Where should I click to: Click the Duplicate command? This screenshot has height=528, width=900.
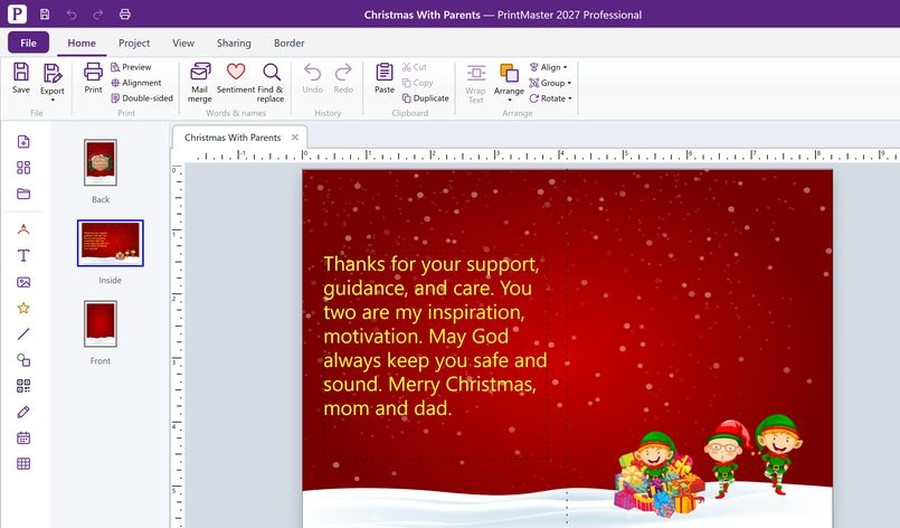425,98
